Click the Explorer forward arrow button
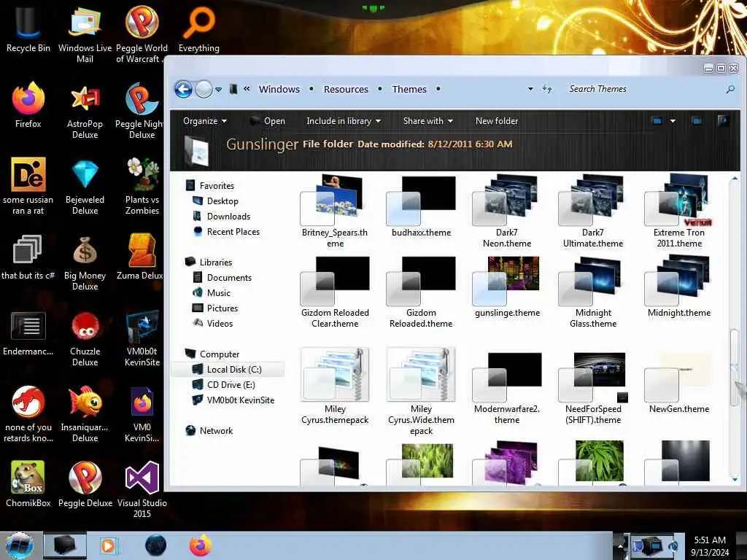This screenshot has width=747, height=560. [x=204, y=89]
